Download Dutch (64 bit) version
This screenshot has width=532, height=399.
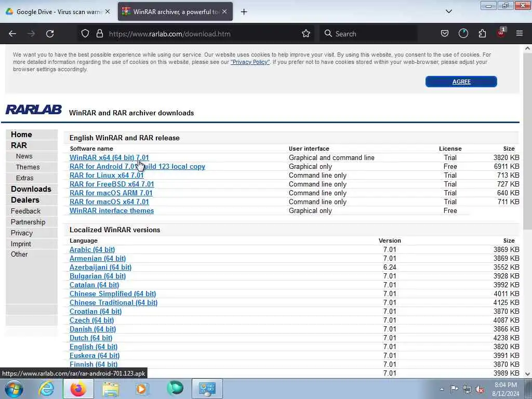[x=91, y=338]
